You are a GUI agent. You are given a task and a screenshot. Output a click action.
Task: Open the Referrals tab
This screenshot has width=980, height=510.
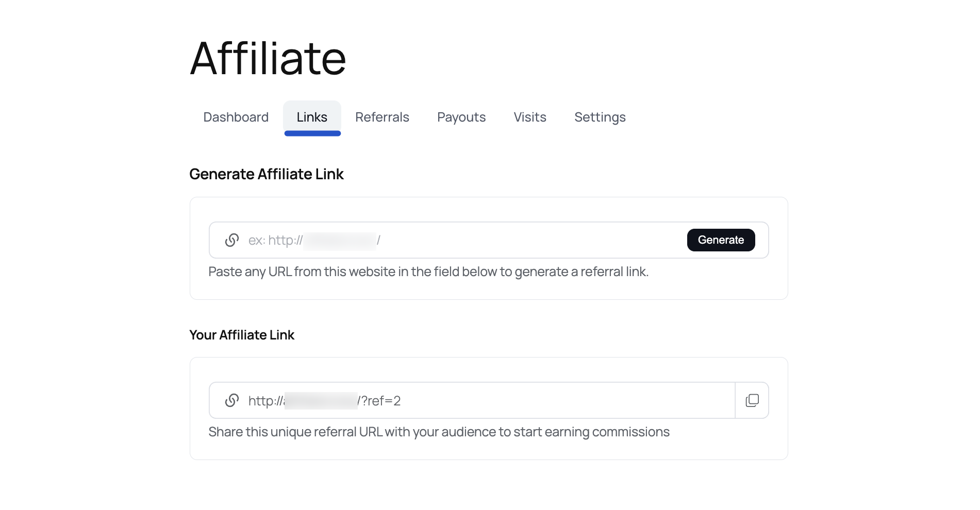382,117
